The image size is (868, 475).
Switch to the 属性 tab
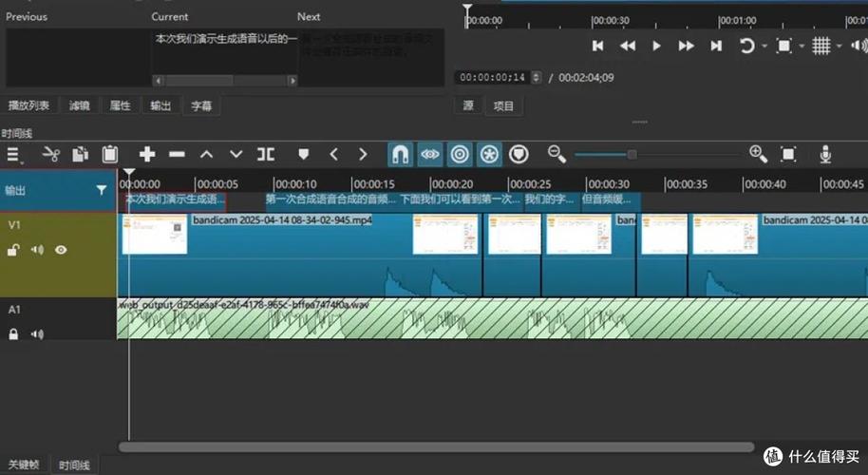pos(120,105)
